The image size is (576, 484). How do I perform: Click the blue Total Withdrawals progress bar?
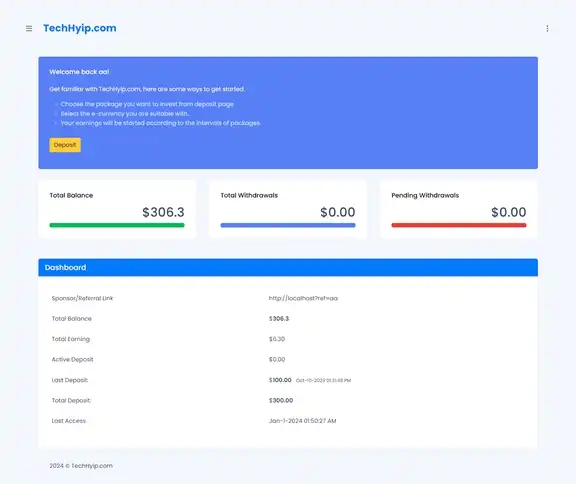pyautogui.click(x=288, y=225)
